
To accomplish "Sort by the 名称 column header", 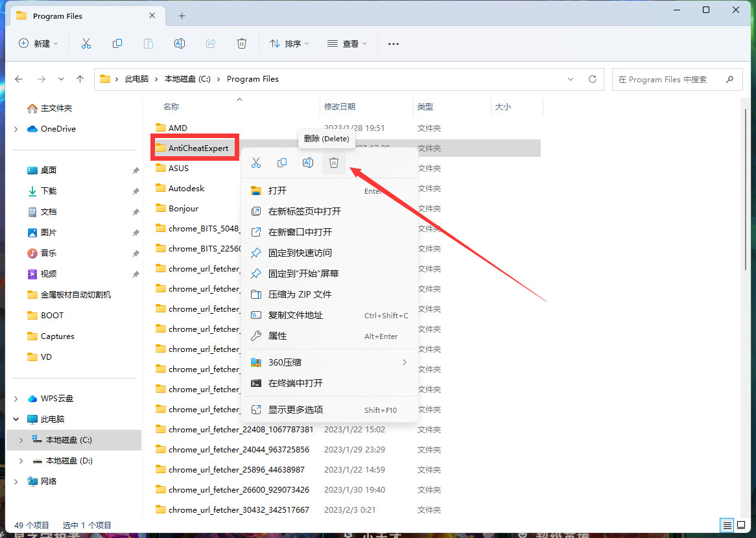I will point(171,106).
